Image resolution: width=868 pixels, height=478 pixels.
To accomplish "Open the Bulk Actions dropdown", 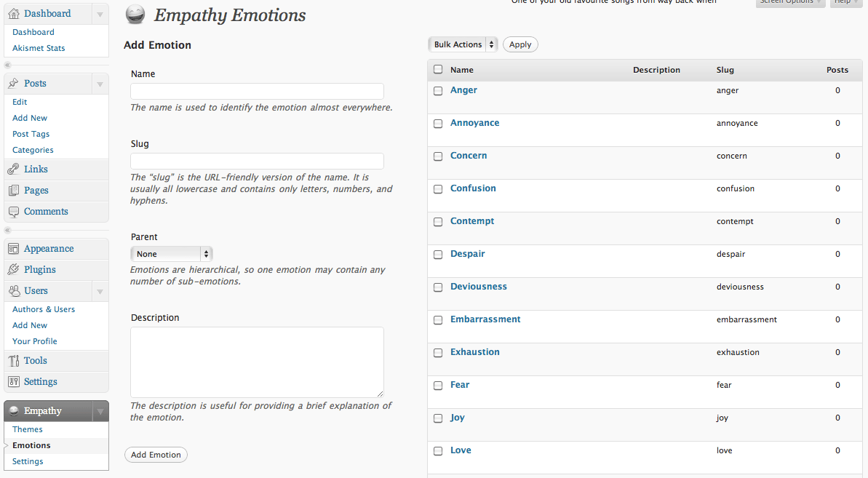I will [463, 44].
